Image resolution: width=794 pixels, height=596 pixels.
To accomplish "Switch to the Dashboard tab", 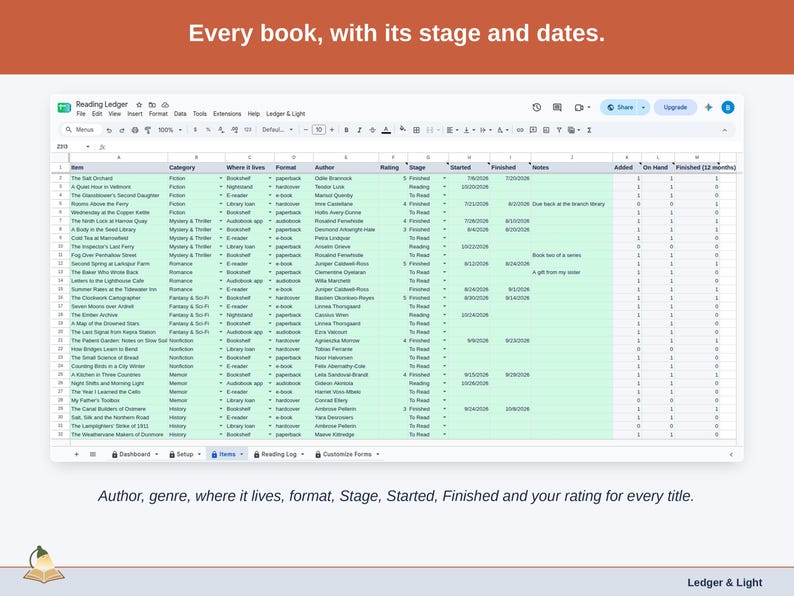I will click(135, 454).
